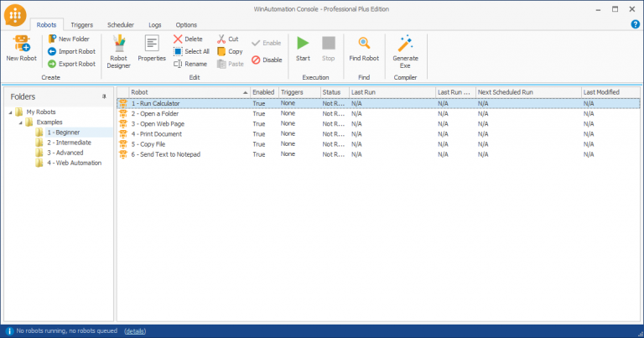
Task: Select the 4 - Web Automation folder
Action: pos(74,163)
